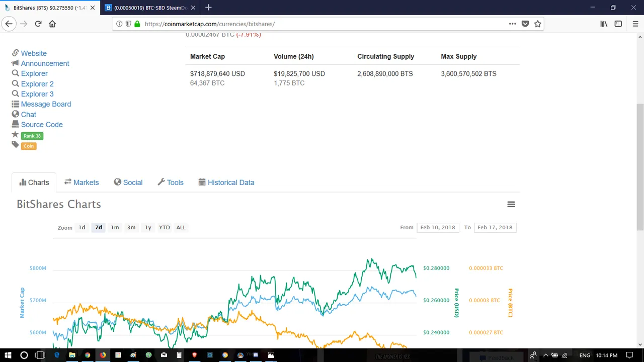Open Cortana search circle
Viewport: 644px width, 362px height.
(x=24, y=355)
